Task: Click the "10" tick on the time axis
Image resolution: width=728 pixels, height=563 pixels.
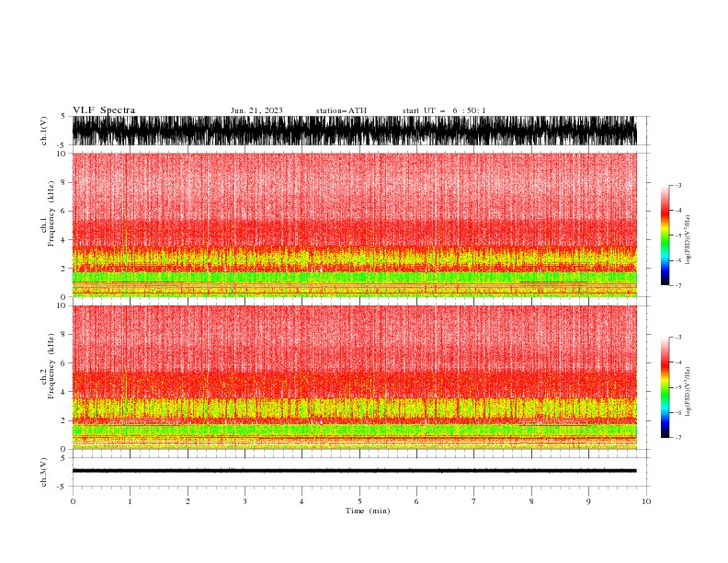Action: click(x=646, y=501)
